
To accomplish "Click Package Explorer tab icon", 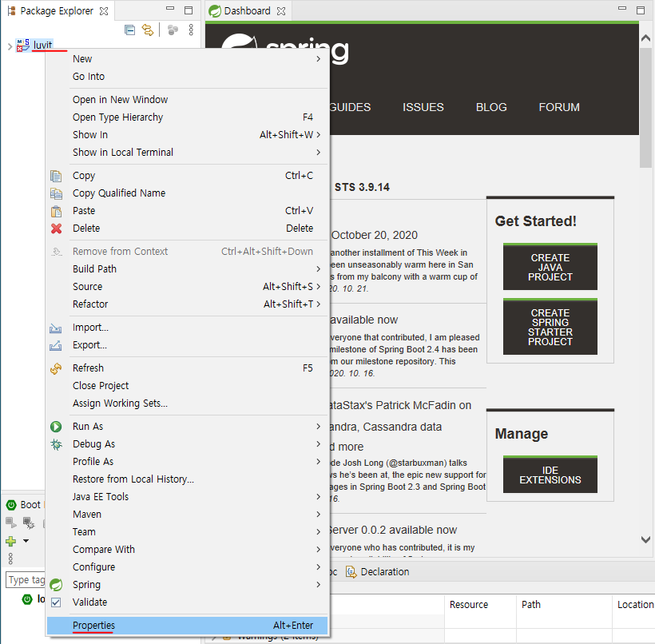I will tap(12, 11).
